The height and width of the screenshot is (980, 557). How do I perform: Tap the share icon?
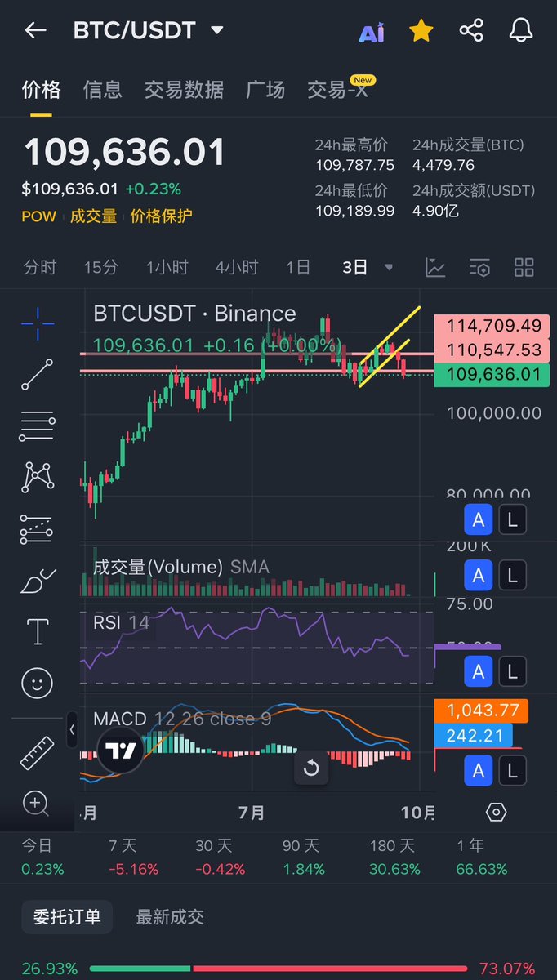(471, 31)
